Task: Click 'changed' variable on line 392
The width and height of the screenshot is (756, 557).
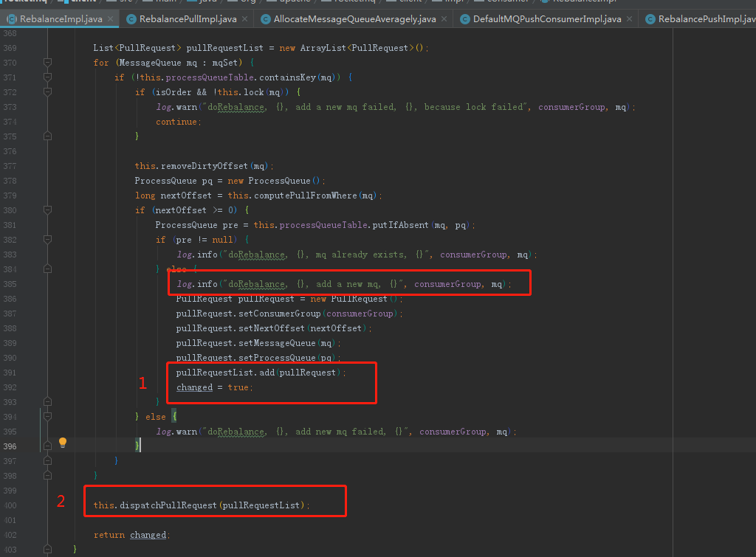Action: pyautogui.click(x=194, y=387)
